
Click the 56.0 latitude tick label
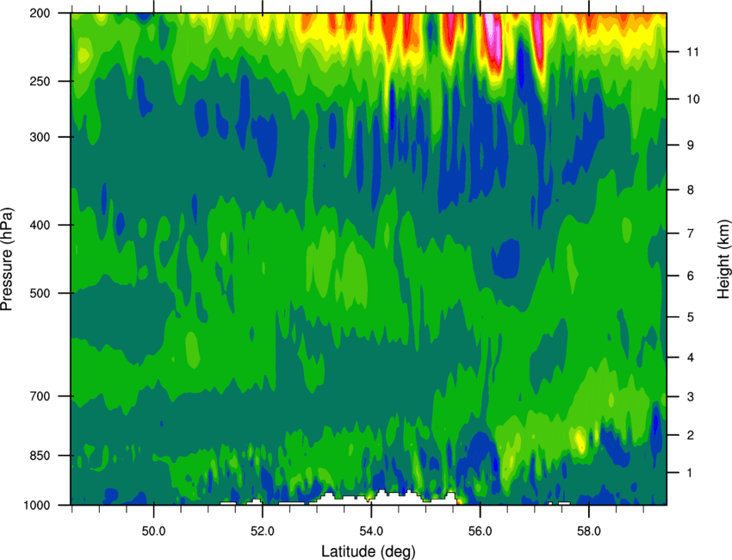pos(480,532)
